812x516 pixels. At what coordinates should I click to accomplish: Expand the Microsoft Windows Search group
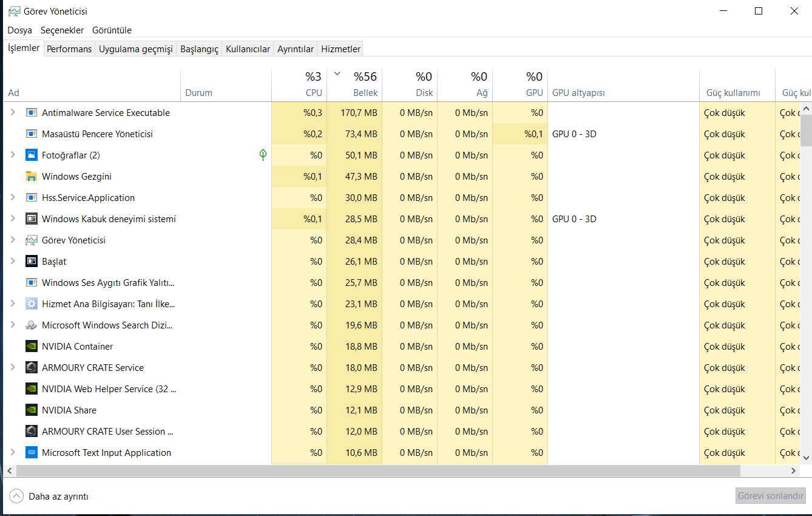click(x=13, y=325)
